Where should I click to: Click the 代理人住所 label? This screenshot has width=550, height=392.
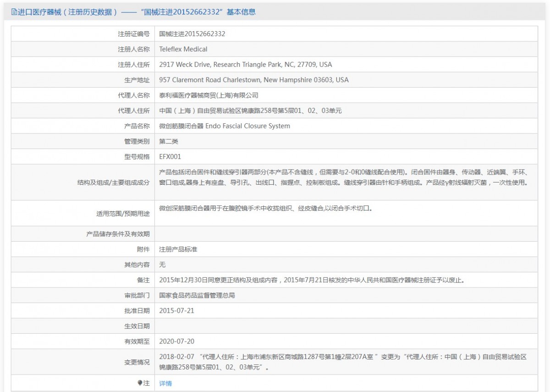tap(134, 110)
